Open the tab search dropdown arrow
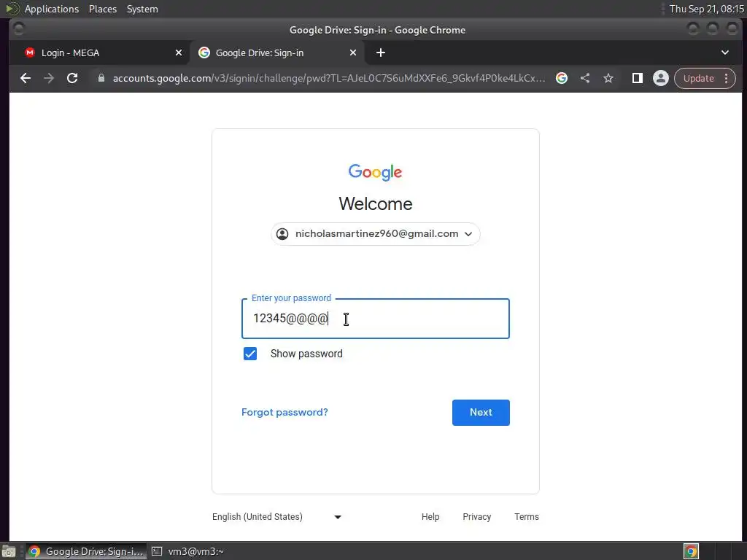 (x=725, y=52)
